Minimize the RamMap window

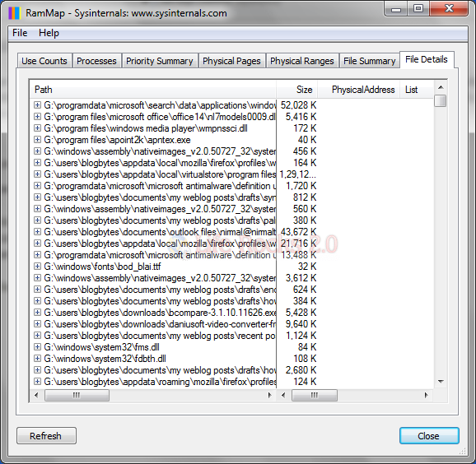[x=396, y=9]
